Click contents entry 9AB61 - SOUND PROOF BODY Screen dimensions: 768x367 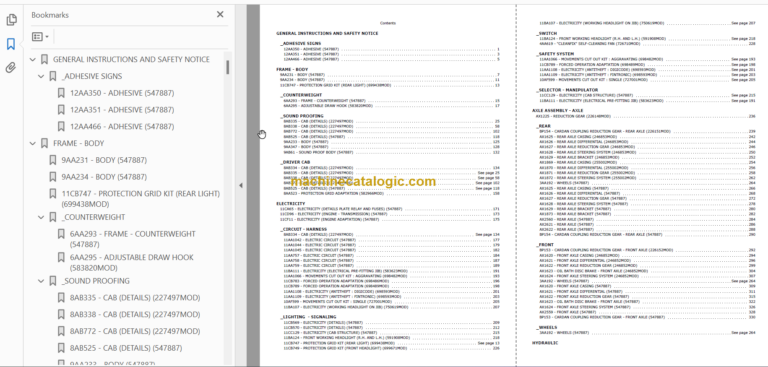click(x=318, y=152)
